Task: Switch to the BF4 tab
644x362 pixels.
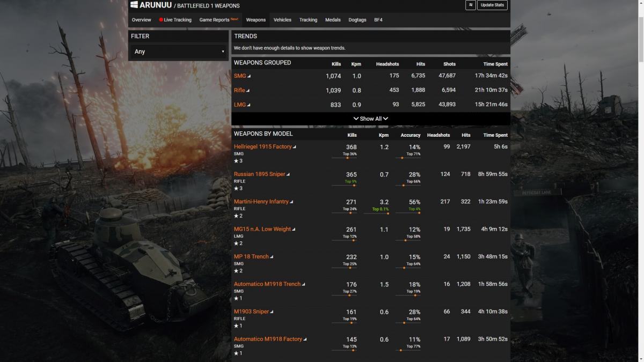Action: click(378, 20)
